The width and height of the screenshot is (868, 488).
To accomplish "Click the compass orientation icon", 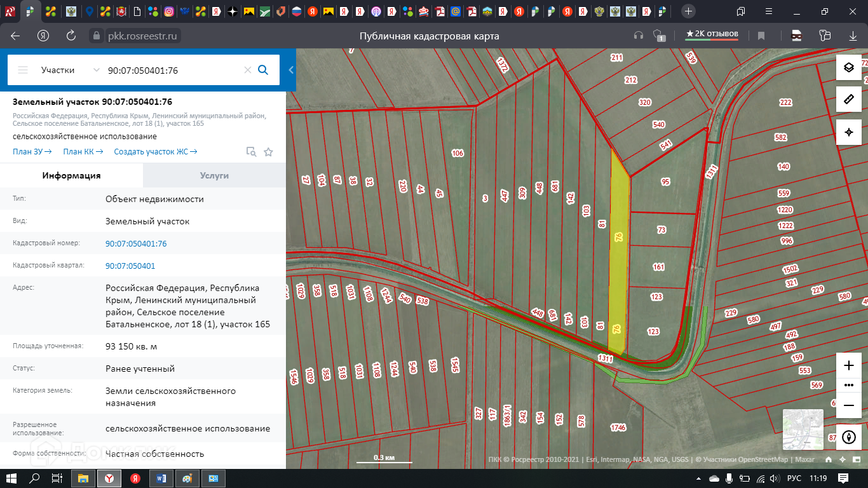I will [x=848, y=437].
